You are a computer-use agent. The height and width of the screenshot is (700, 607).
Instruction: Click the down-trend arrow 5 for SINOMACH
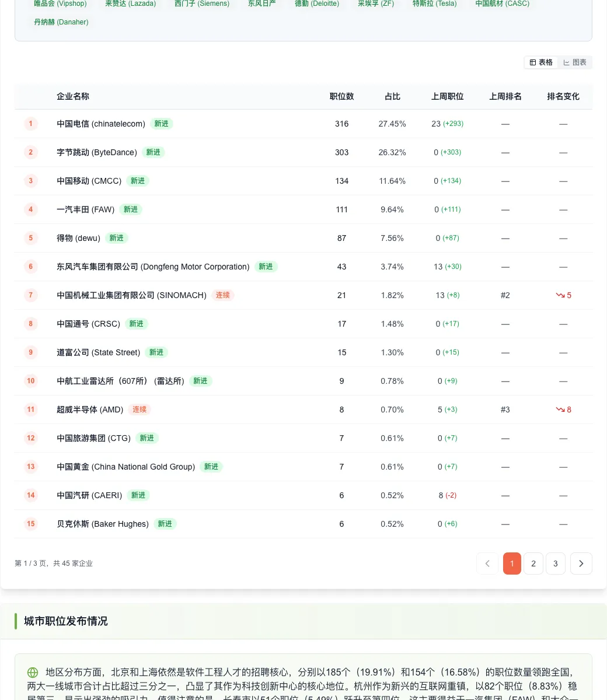(x=563, y=295)
